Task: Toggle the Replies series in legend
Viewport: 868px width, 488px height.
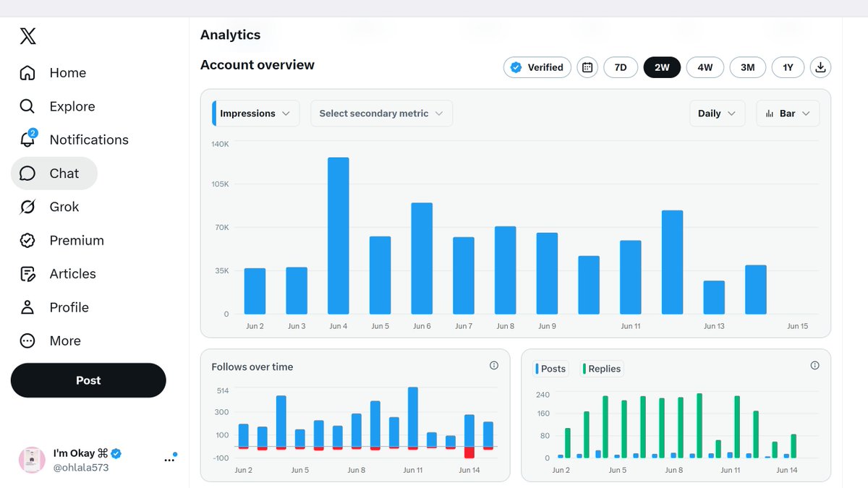Action: click(602, 369)
